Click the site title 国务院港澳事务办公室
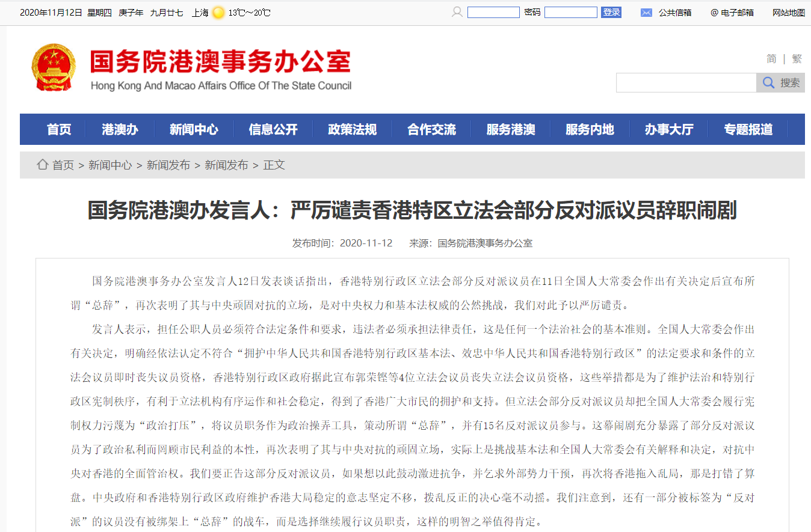This screenshot has height=532, width=811. (220, 62)
